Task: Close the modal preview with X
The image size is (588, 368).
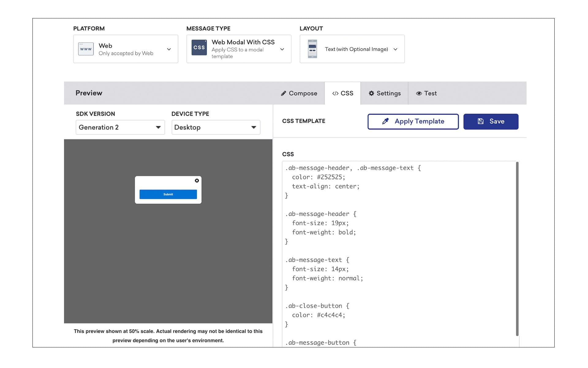Action: click(x=197, y=181)
